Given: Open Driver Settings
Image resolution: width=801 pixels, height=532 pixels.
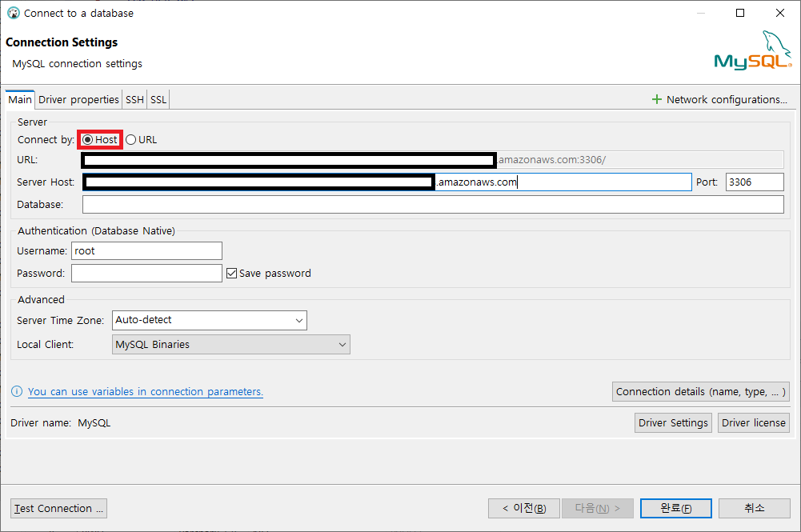Looking at the screenshot, I should [673, 422].
